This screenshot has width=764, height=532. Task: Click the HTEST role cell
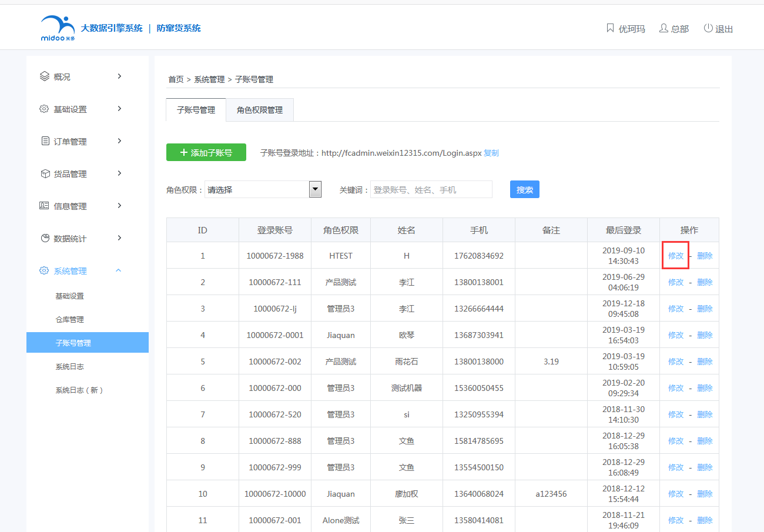tap(341, 256)
